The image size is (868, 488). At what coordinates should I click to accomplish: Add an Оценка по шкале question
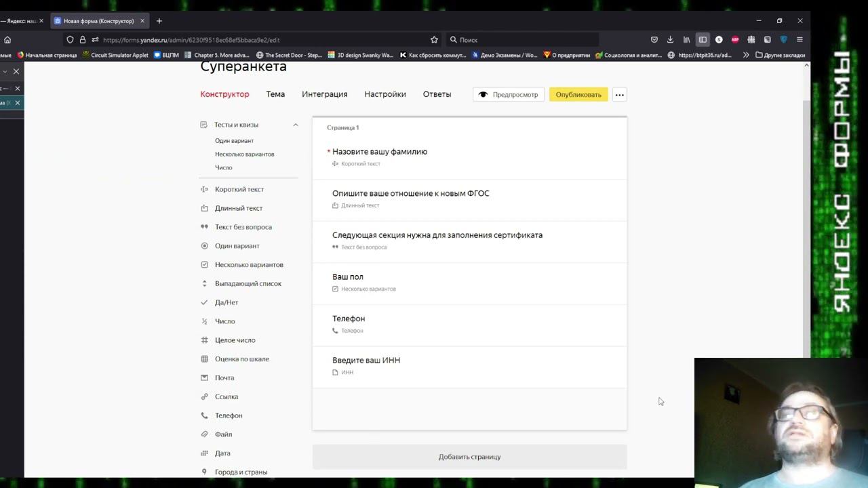pos(241,359)
